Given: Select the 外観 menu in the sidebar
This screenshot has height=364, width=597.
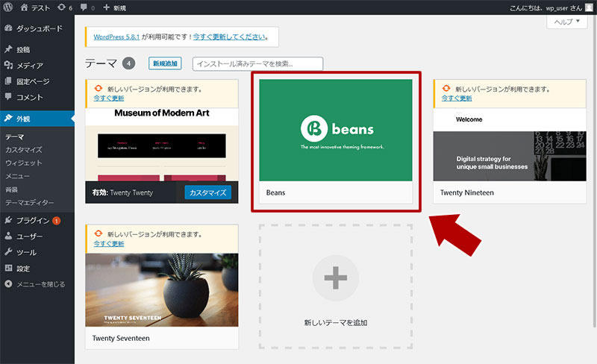Looking at the screenshot, I should [37, 119].
